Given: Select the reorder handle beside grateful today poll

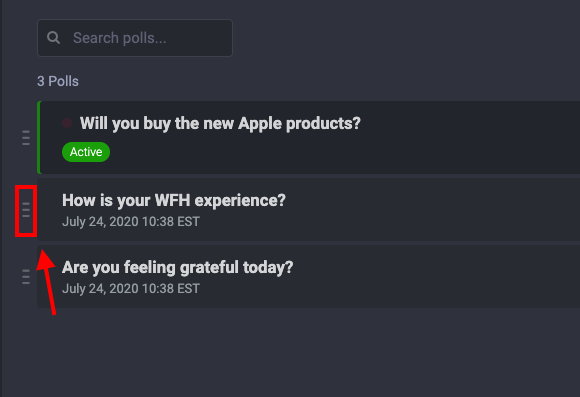Looking at the screenshot, I should [26, 277].
